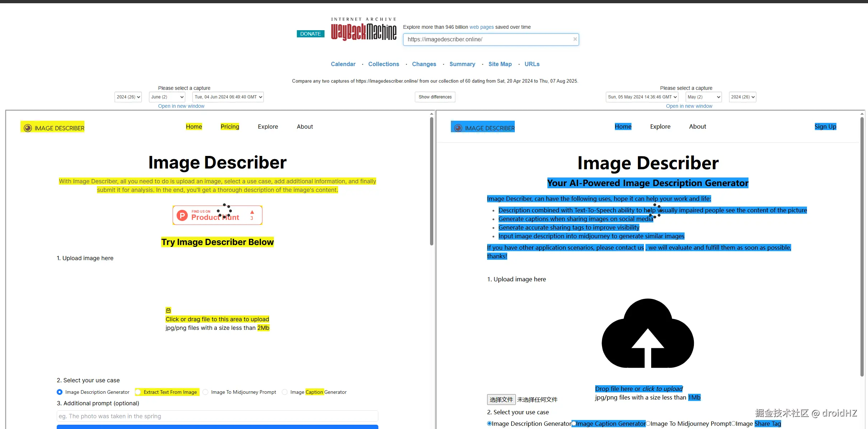Clear the URL search box with X icon
This screenshot has height=429, width=868.
pos(575,39)
